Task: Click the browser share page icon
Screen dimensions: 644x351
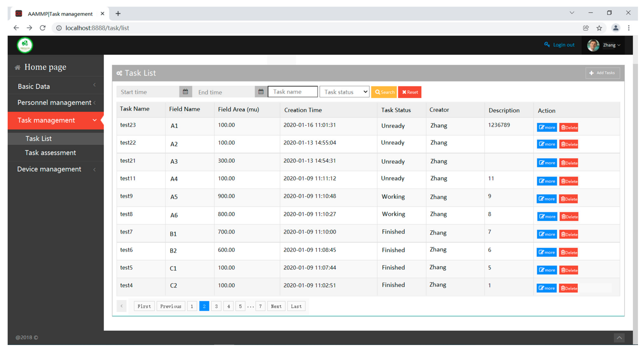Action: click(586, 28)
